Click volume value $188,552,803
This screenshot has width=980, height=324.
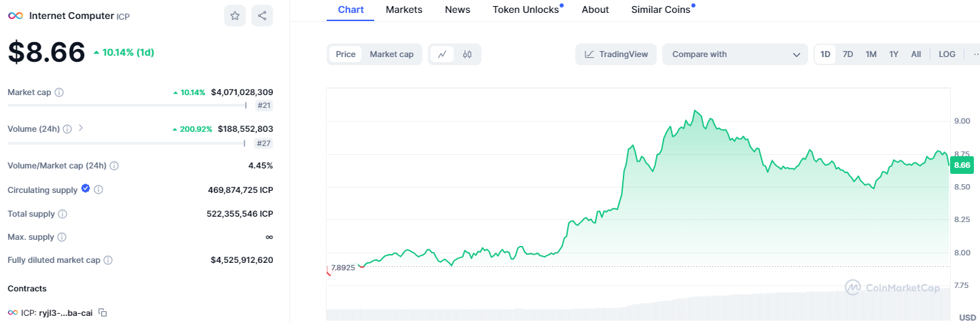coord(245,129)
